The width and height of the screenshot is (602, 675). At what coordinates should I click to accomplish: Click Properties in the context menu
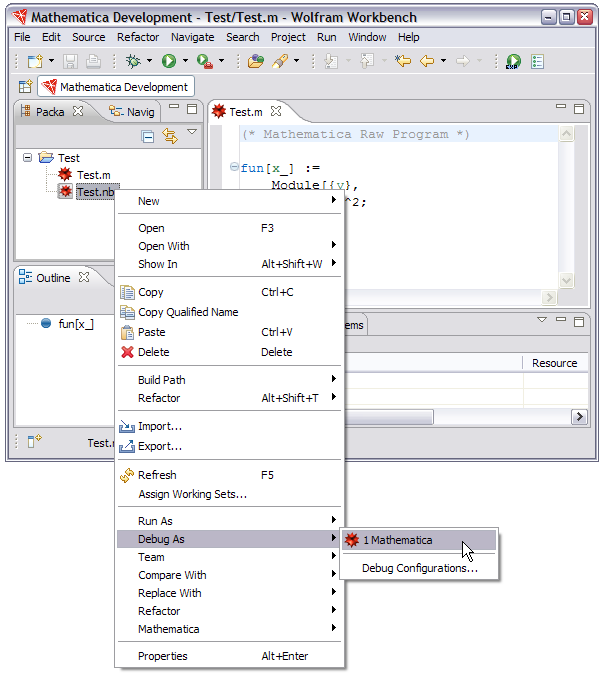pos(229,656)
